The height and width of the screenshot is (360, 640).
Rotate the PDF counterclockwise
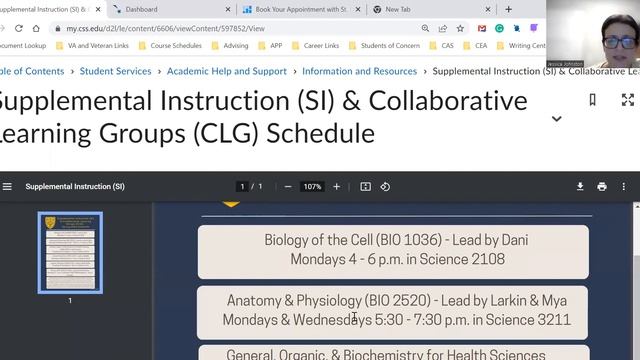[385, 187]
